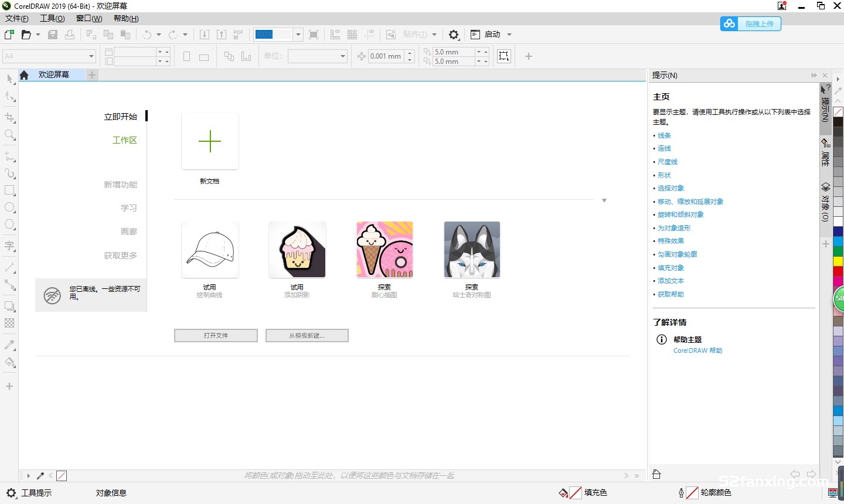The width and height of the screenshot is (844, 504).
Task: Switch to the 工作区 tab
Action: [124, 140]
